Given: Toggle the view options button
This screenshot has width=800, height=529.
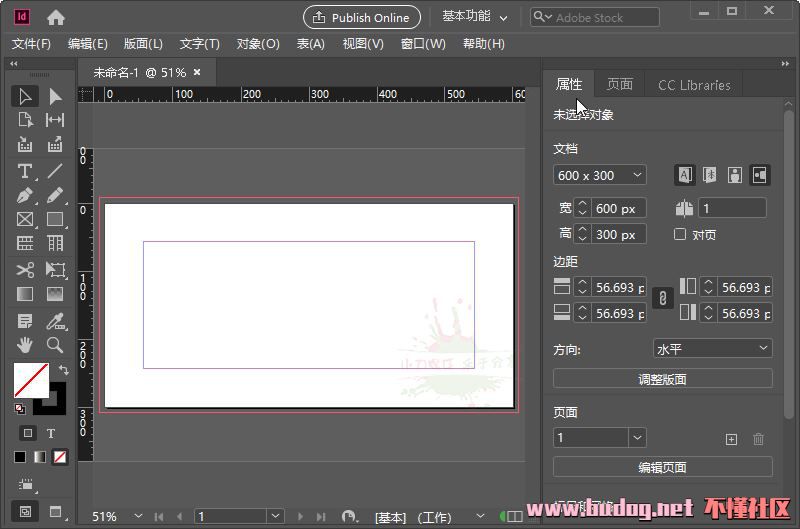Looking at the screenshot, I should (26, 485).
